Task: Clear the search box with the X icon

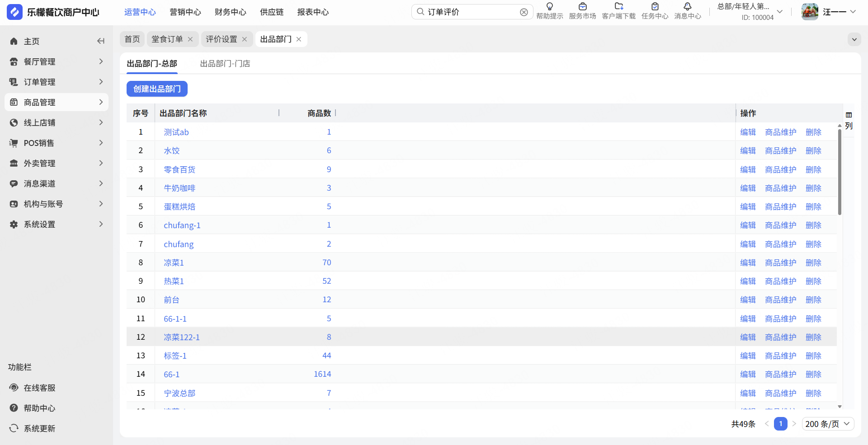Action: 524,12
